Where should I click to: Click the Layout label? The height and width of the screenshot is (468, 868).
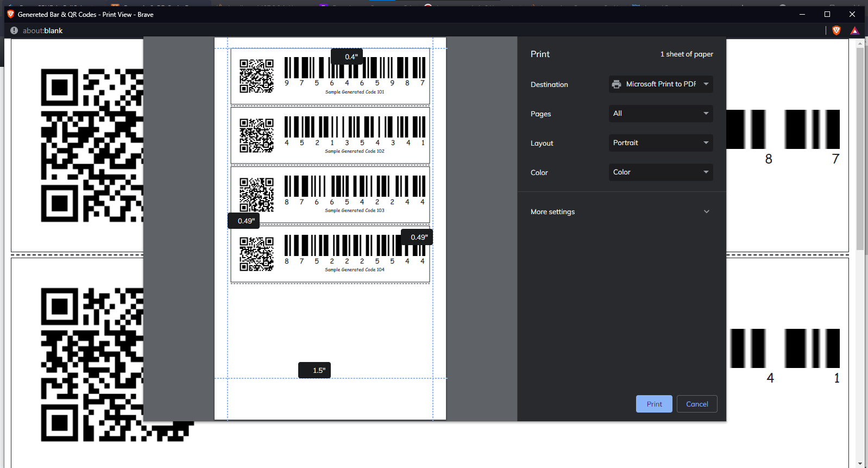pyautogui.click(x=542, y=143)
